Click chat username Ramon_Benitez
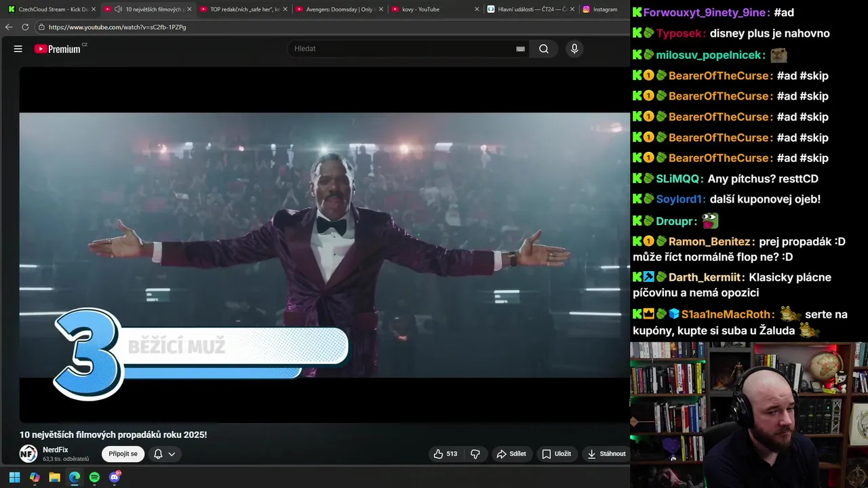 [x=711, y=242]
